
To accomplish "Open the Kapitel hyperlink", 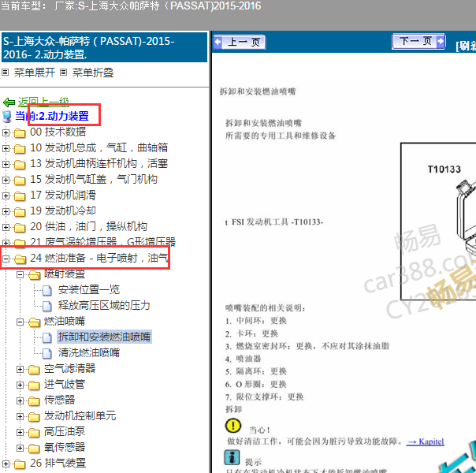I will coord(426,441).
